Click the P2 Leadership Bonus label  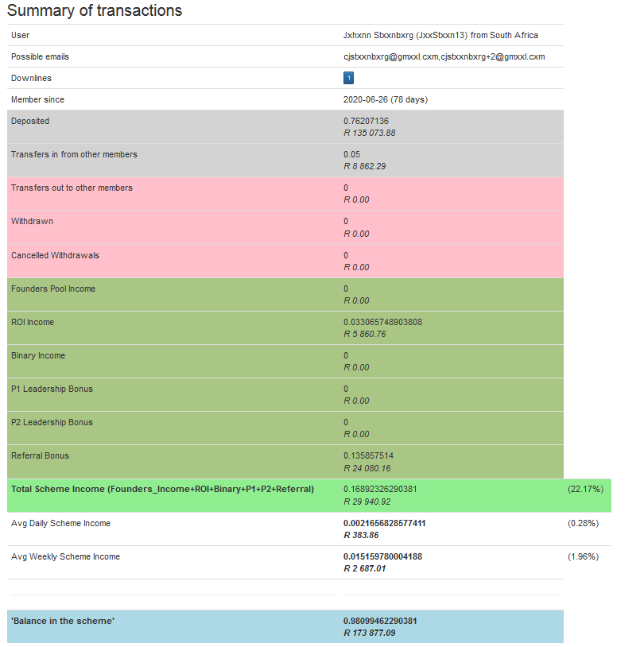(x=52, y=422)
